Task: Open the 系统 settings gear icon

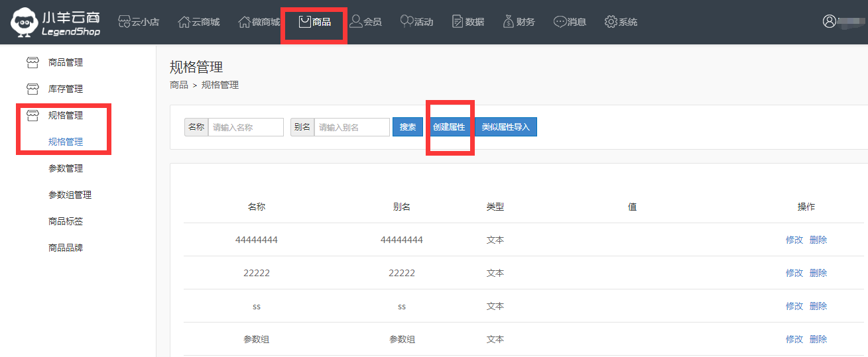Action: click(x=611, y=22)
